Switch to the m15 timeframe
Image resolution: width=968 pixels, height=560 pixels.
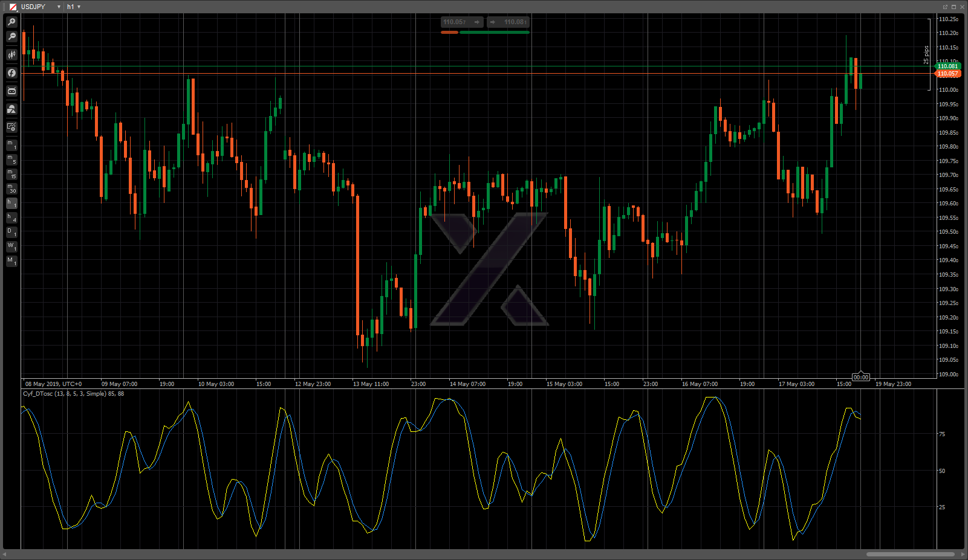tap(11, 174)
